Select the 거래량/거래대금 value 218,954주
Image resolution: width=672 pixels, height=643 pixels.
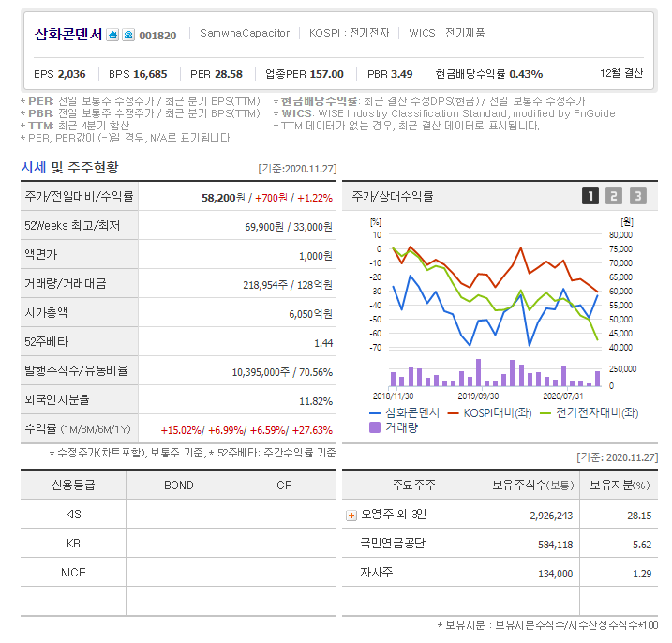(x=265, y=285)
